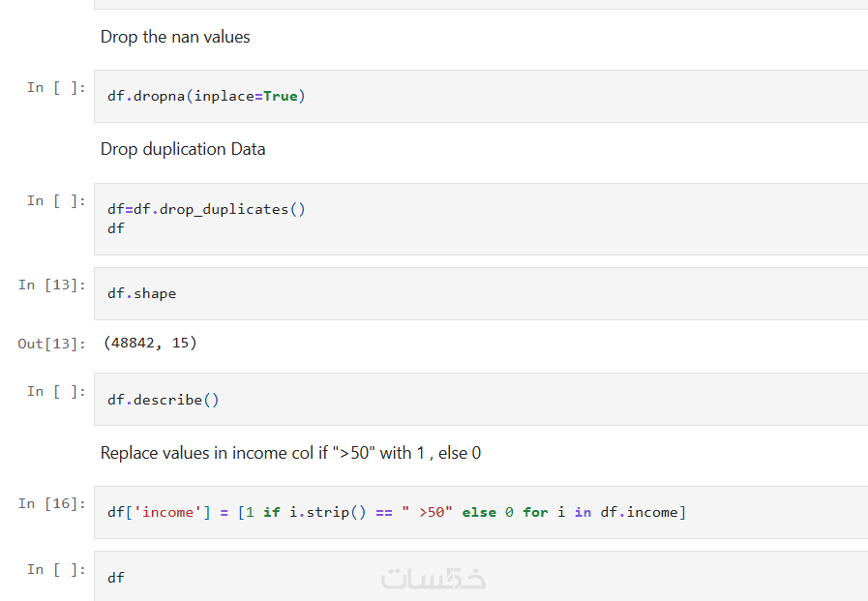Click the Out[13] output prompt
Image resolution: width=868 pixels, height=601 pixels.
52,344
